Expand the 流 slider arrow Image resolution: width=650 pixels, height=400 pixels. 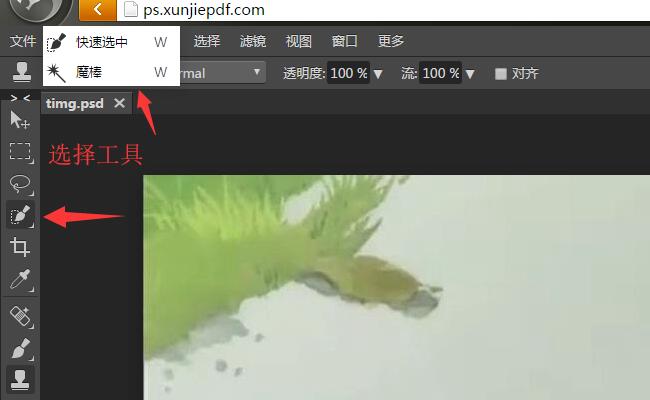470,74
